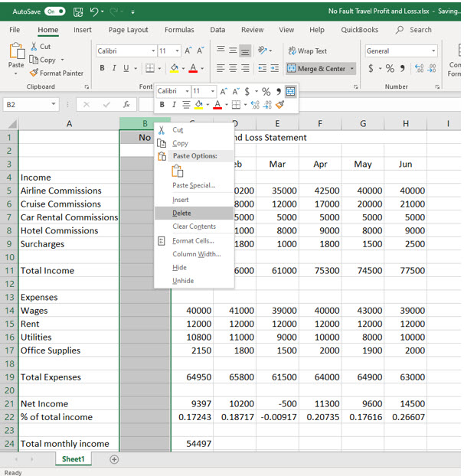Open the ribbon font color dropdown arrow

point(202,68)
